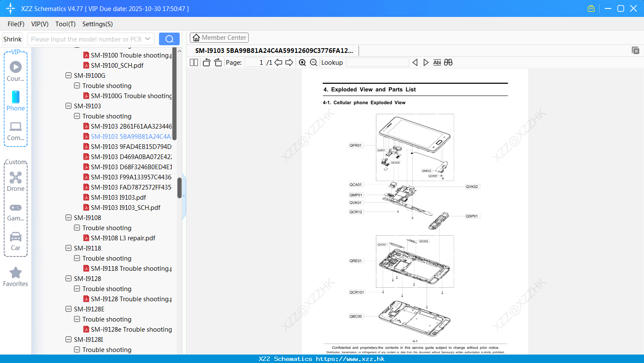Collapse the SM-I9128 node

coord(69,279)
